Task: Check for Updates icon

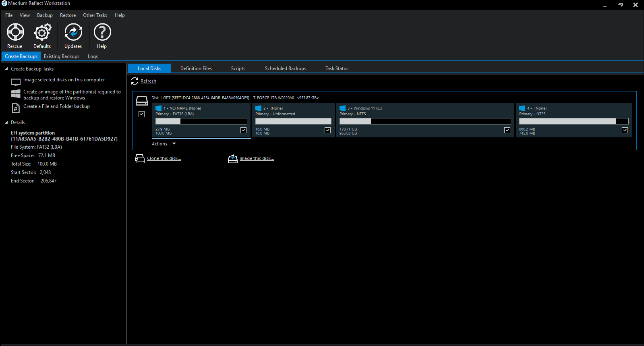Action: tap(73, 32)
